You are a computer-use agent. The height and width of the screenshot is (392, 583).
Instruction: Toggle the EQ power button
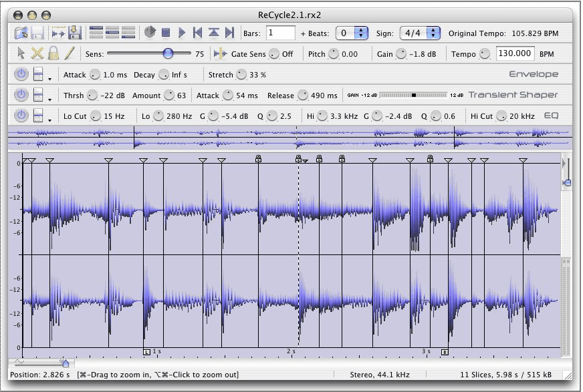coord(21,116)
